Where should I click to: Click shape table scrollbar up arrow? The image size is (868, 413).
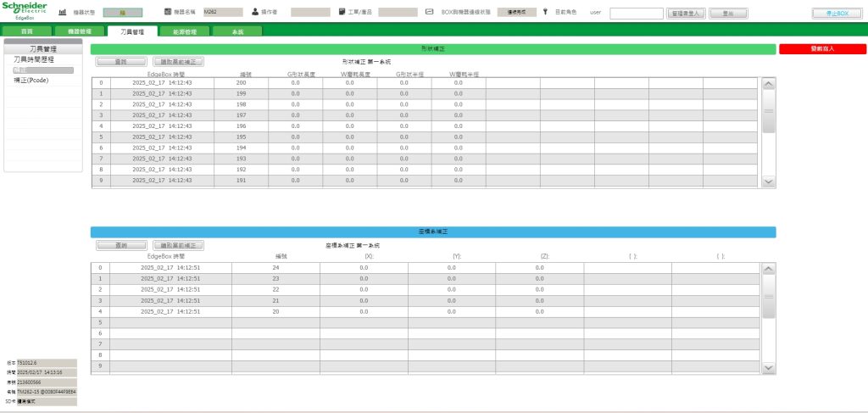click(x=768, y=84)
